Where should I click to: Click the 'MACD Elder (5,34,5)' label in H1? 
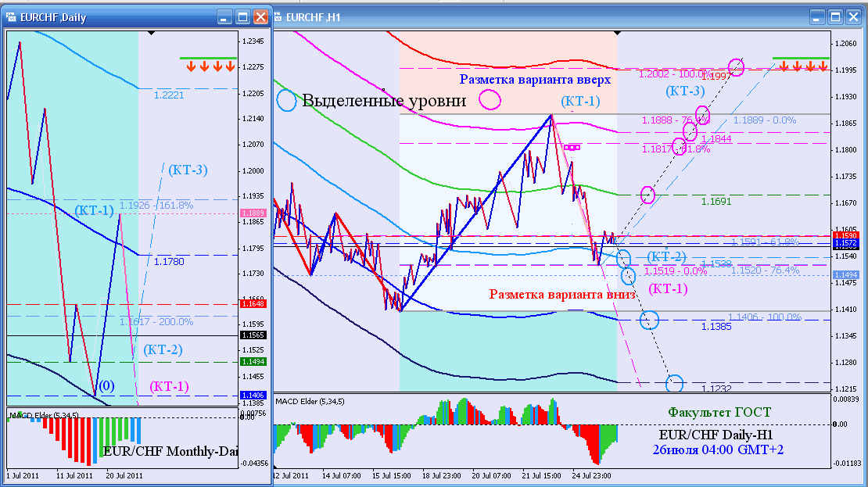coord(310,401)
